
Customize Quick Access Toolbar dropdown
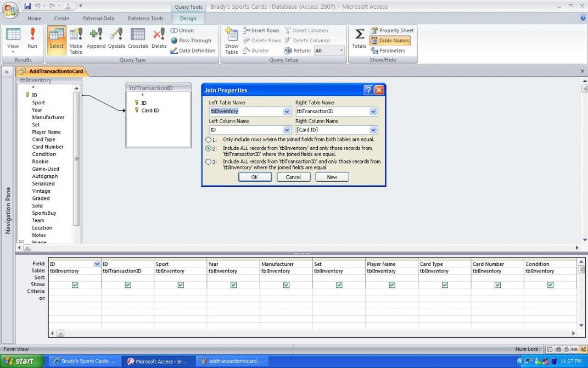coord(81,6)
